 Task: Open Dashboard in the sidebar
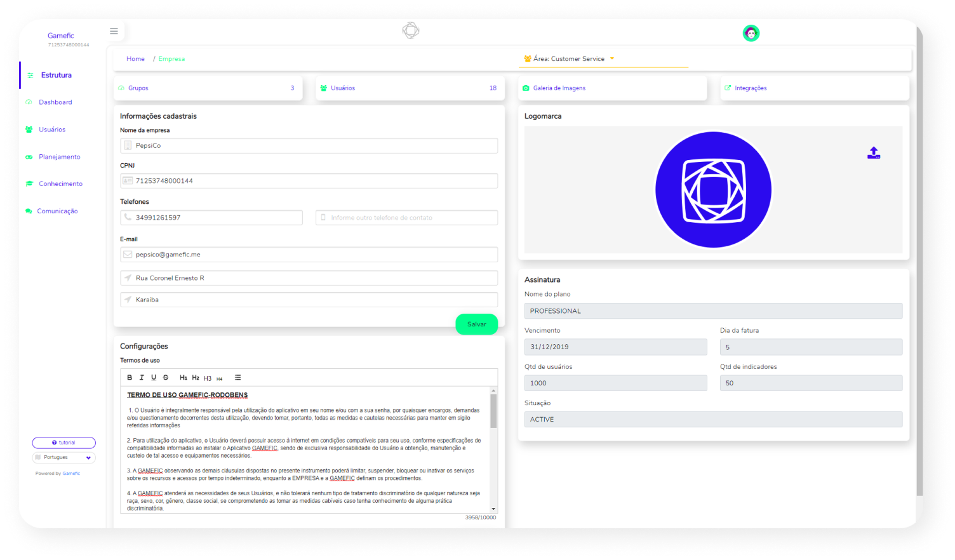point(55,102)
